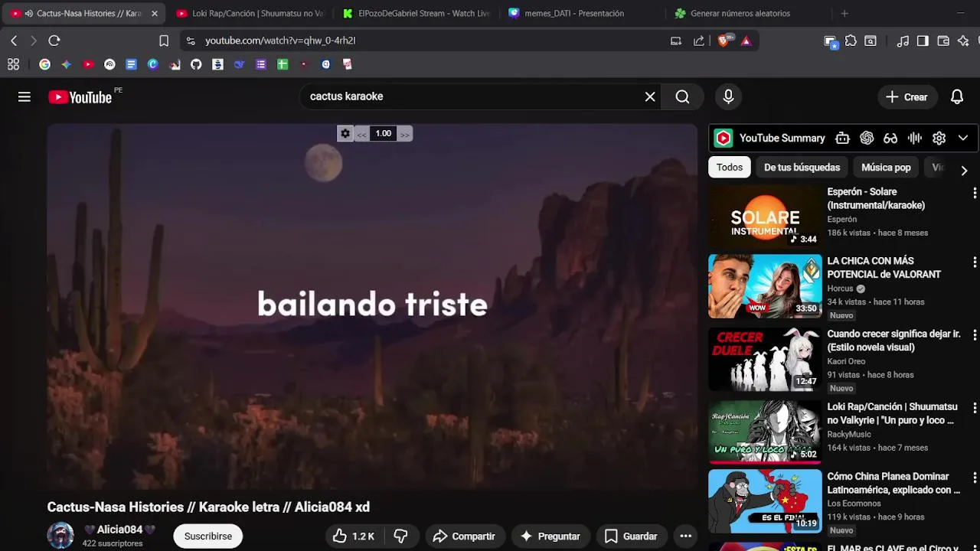
Task: Click the ChatGPT icon in YouTube Summary
Action: (867, 138)
